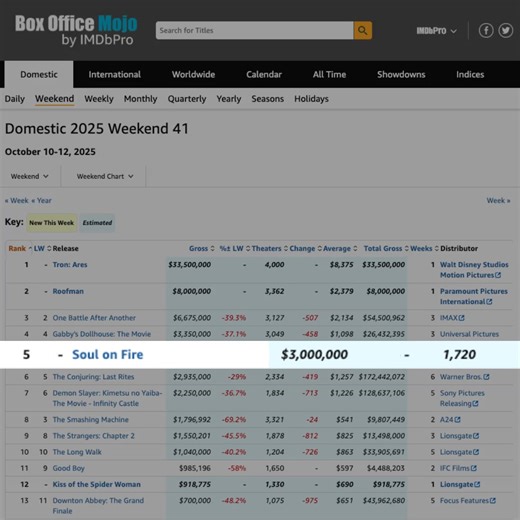This screenshot has width=520, height=520.
Task: Open Demon Slayer Infinity Castle release
Action: point(107,398)
